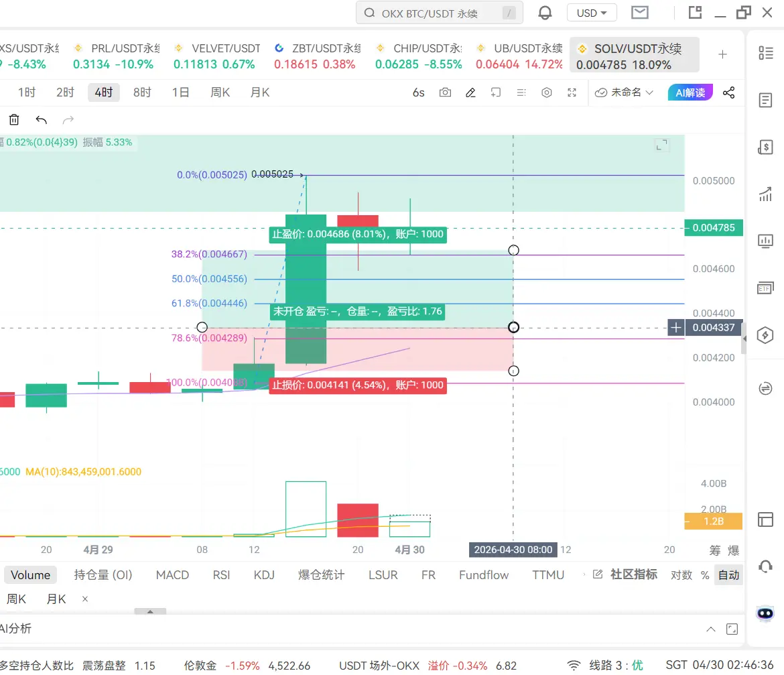Viewport: 784px width, 675px height.
Task: Click the swap arrows sidebar icon
Action: [x=765, y=389]
